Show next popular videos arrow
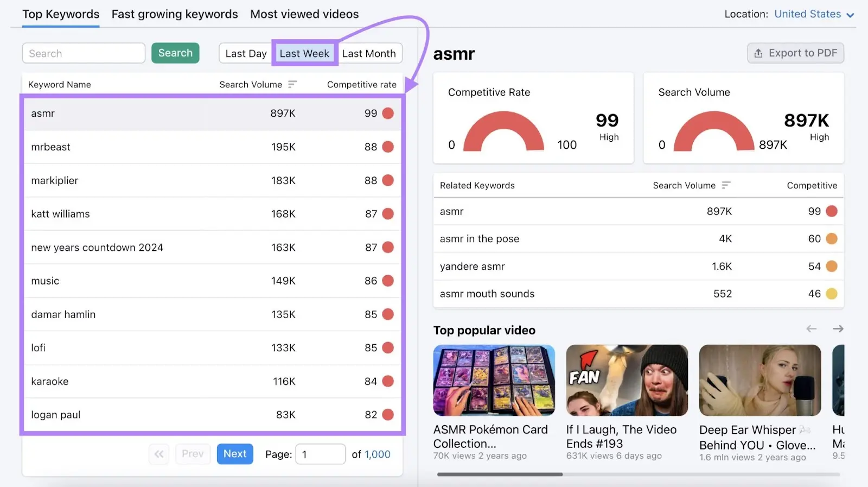The height and width of the screenshot is (487, 868). point(838,328)
